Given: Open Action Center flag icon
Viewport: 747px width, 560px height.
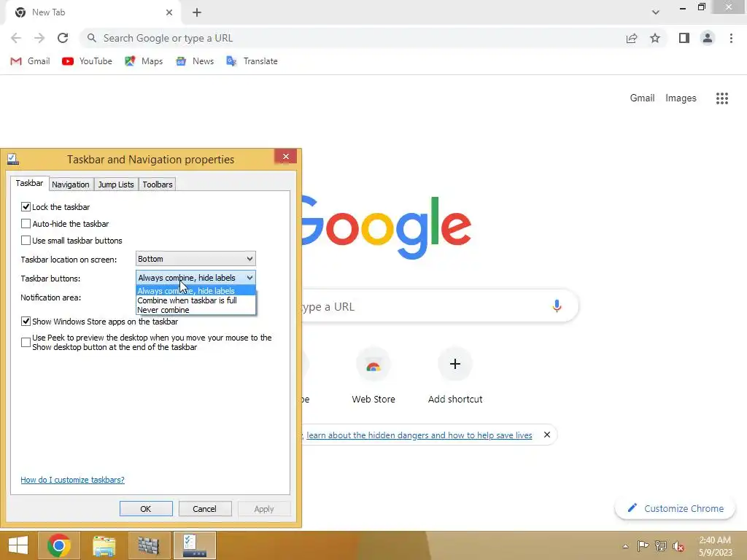Looking at the screenshot, I should coord(643,546).
